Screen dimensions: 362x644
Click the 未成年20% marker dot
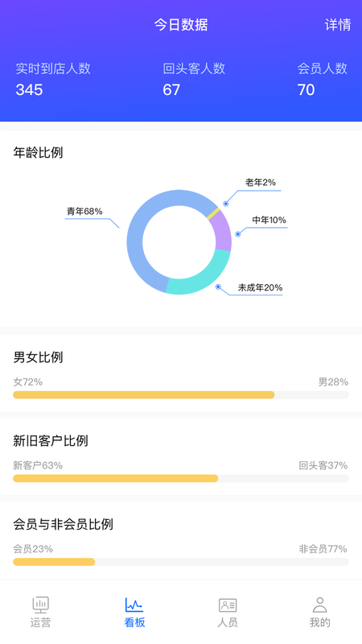(218, 287)
